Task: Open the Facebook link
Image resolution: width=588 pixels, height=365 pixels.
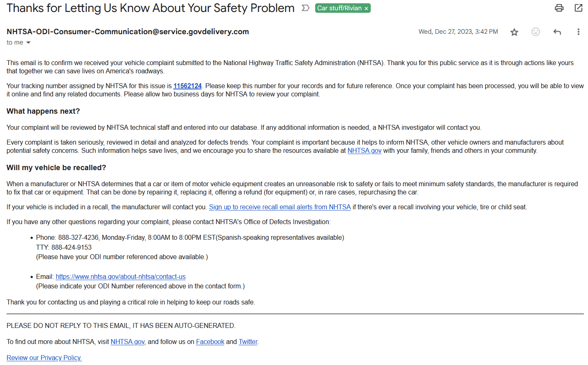Action: (x=210, y=342)
